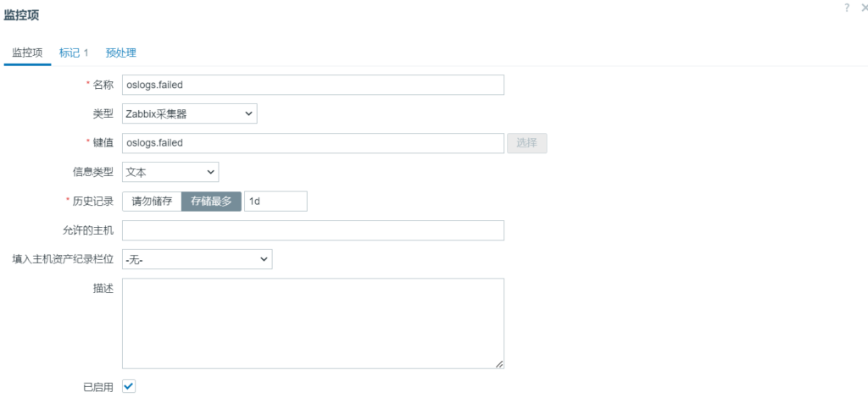Expand the 填入主机资产纪录栏位 dropdown
Image resolution: width=868 pixels, height=398 pixels.
coord(197,259)
